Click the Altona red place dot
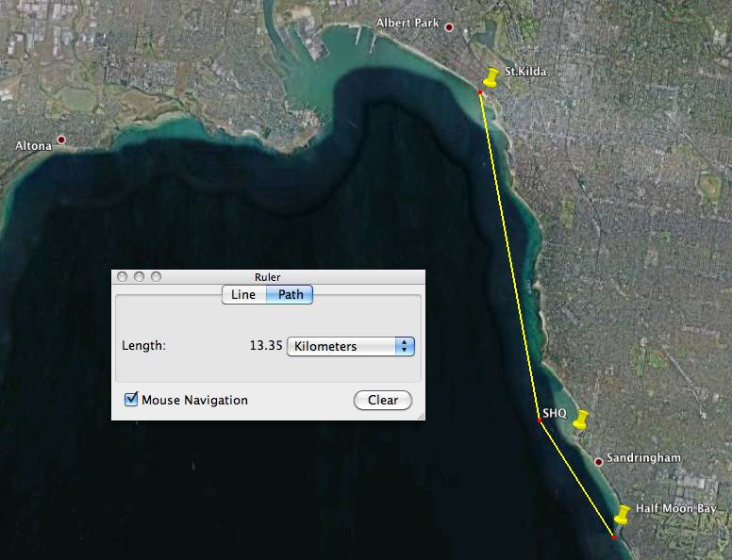The height and width of the screenshot is (560, 732). [x=61, y=140]
